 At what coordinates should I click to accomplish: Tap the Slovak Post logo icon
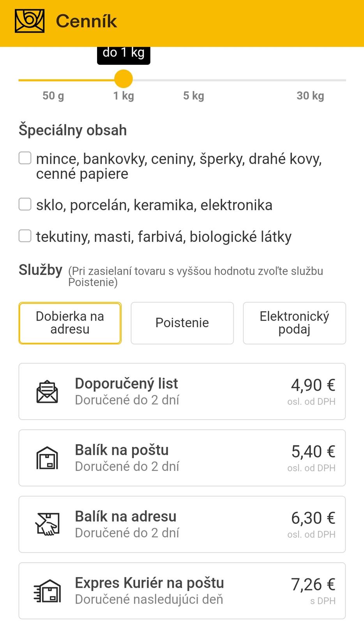(30, 21)
